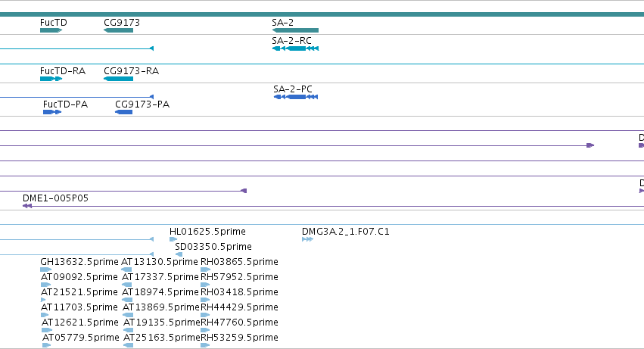Open the RH03865.5prime label
644x349 pixels.
pos(239,262)
